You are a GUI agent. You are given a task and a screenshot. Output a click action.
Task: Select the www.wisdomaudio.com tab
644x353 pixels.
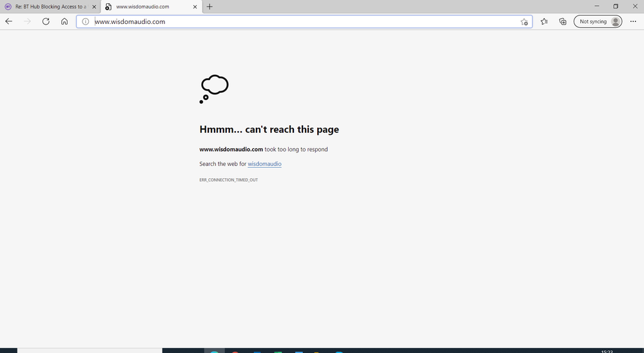pyautogui.click(x=151, y=7)
